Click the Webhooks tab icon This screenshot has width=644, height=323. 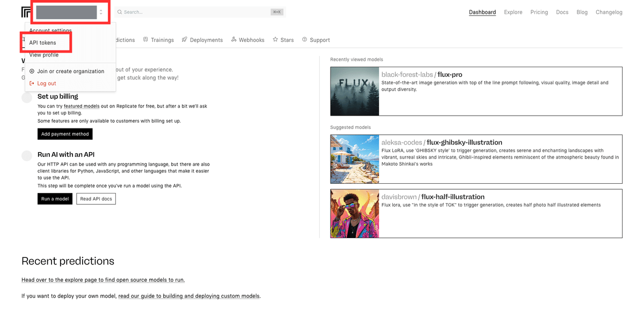coord(234,40)
